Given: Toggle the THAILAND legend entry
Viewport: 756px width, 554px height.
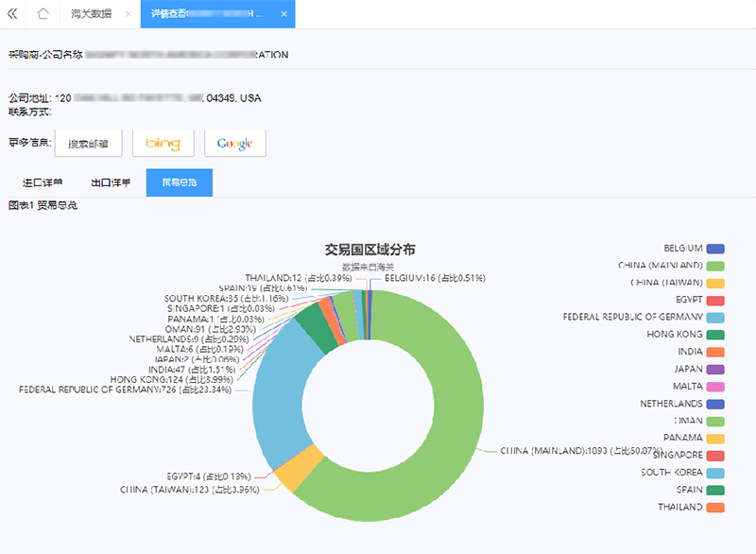Looking at the screenshot, I should pos(714,508).
